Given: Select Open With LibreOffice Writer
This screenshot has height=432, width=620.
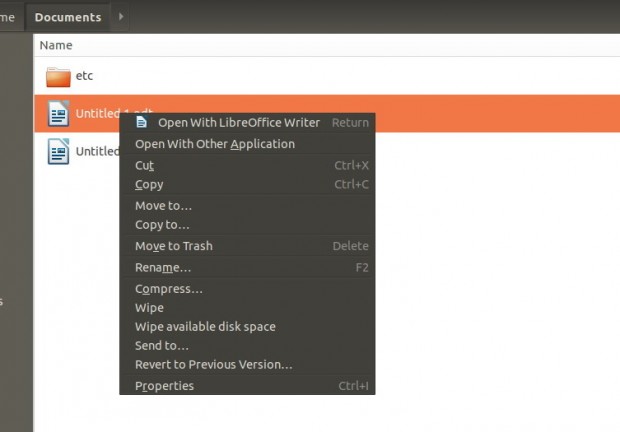Looking at the screenshot, I should pyautogui.click(x=238, y=123).
